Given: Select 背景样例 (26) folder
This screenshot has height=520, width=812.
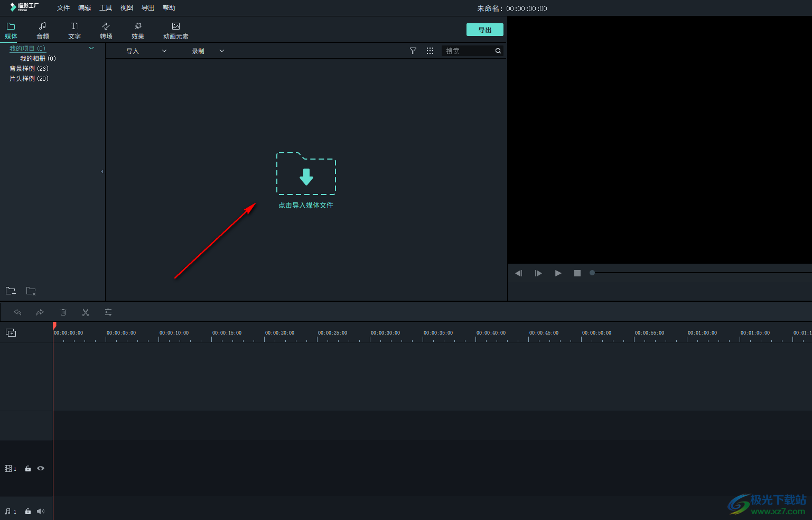Looking at the screenshot, I should click(29, 69).
